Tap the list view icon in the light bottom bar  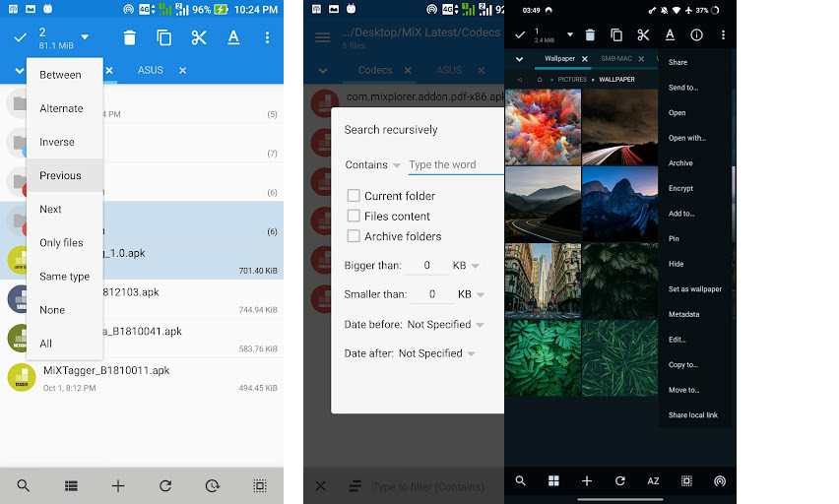[71, 485]
